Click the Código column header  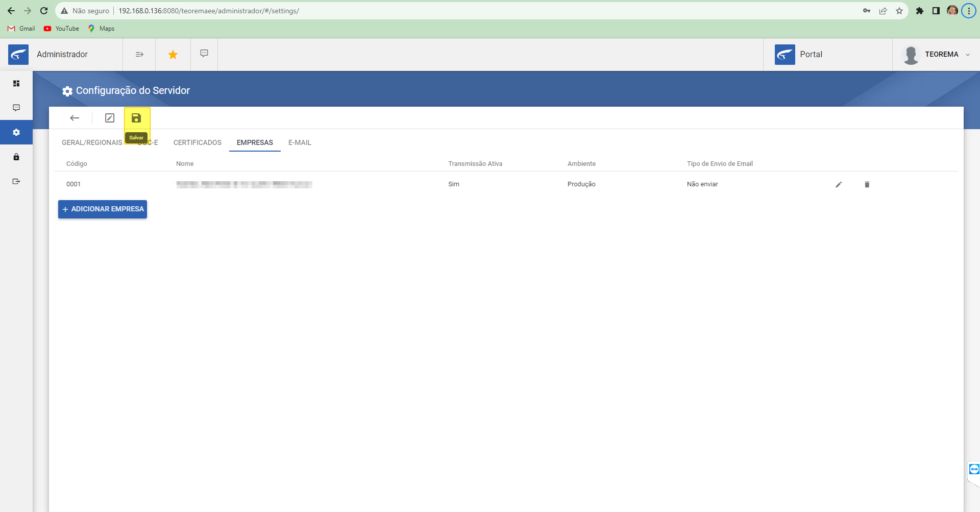(x=77, y=164)
